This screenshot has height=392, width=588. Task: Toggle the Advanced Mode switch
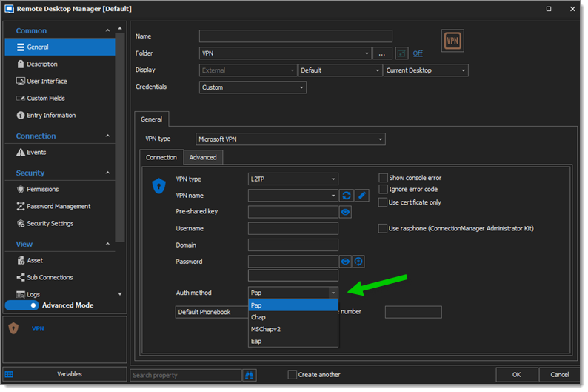pos(21,305)
